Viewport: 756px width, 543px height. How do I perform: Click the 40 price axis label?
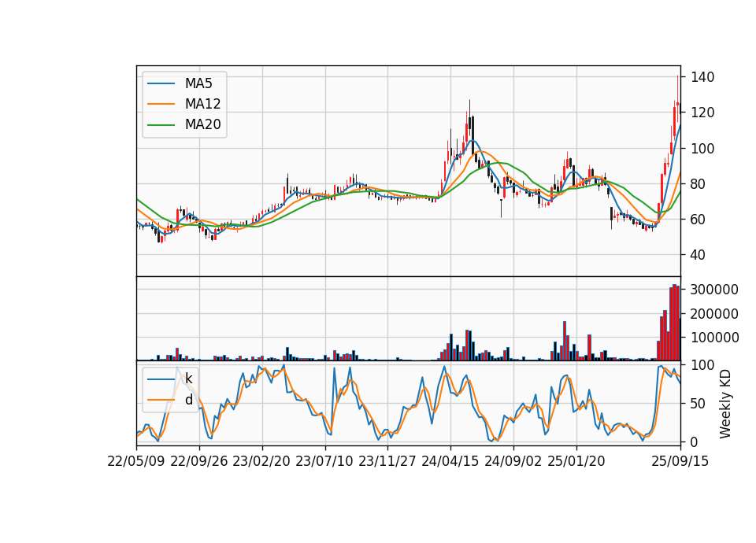click(699, 255)
